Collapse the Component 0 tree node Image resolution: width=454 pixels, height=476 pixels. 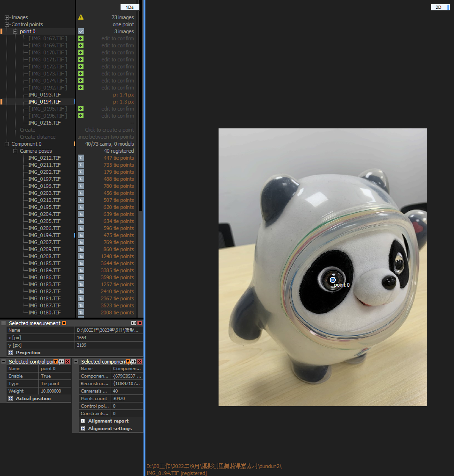[x=7, y=144]
